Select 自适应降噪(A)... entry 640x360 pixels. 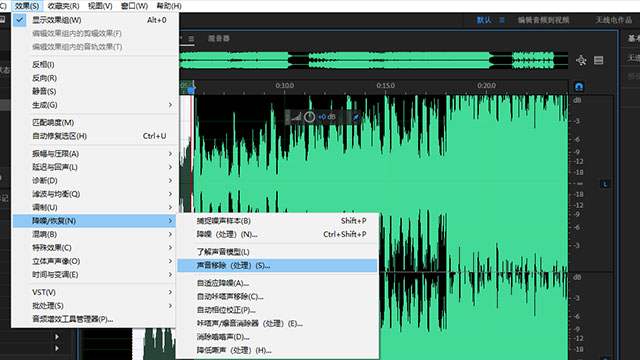point(278,283)
